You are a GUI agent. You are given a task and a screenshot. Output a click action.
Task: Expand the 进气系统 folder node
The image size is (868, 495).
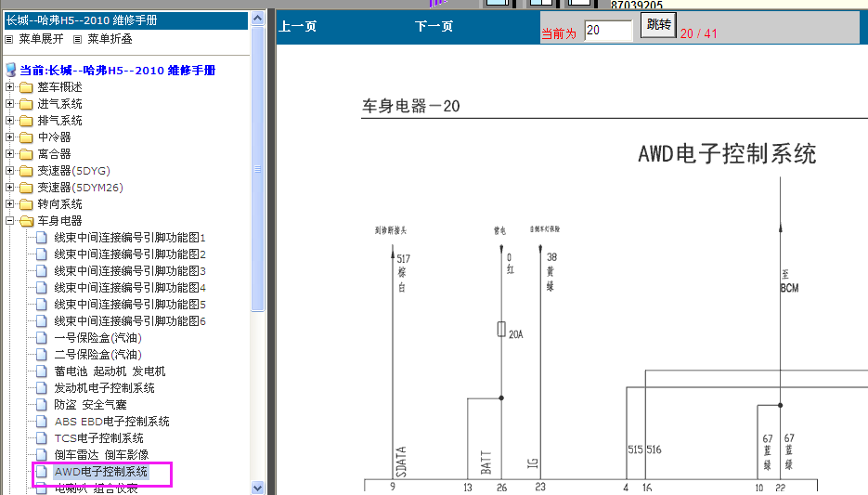point(10,103)
